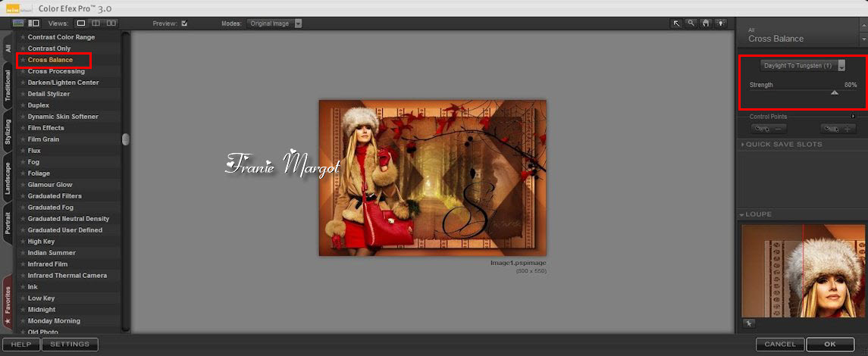The width and height of the screenshot is (868, 356).
Task: Choose the hand pan tool
Action: coord(705,23)
